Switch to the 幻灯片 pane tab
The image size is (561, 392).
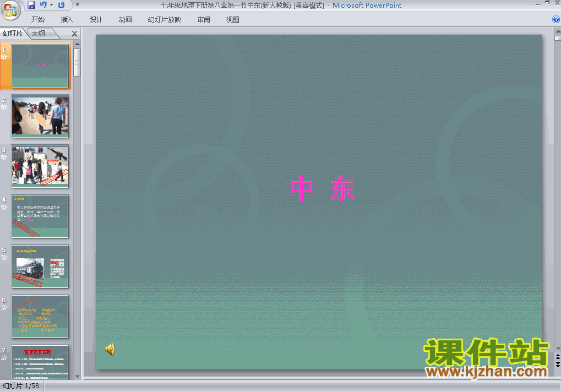coord(13,33)
